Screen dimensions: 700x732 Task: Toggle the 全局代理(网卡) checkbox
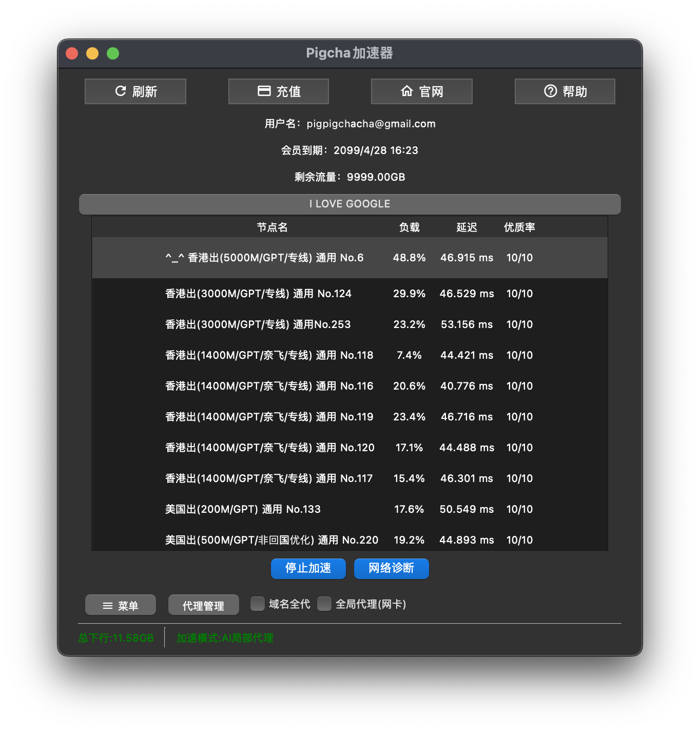[324, 604]
